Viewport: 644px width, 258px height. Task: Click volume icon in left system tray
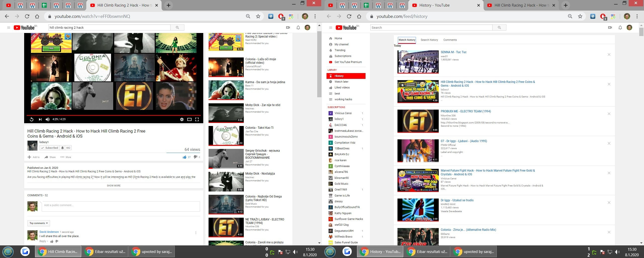tap(295, 252)
